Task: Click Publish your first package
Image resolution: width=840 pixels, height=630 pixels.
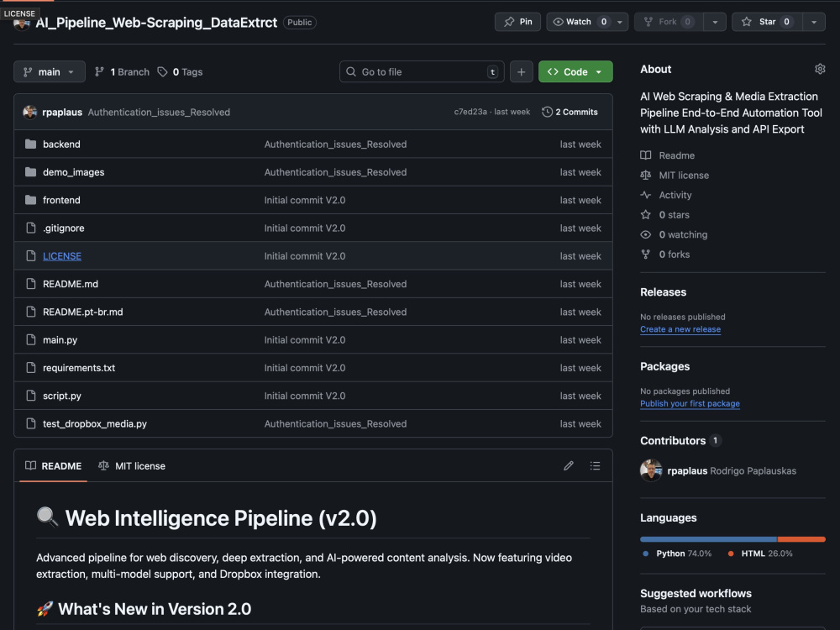Action: tap(690, 404)
